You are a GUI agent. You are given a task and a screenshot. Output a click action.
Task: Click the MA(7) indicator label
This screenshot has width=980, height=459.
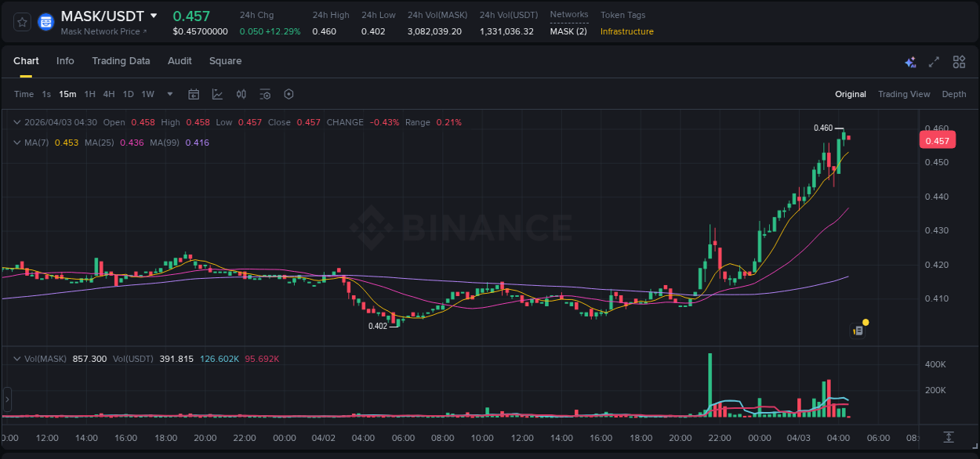click(37, 143)
